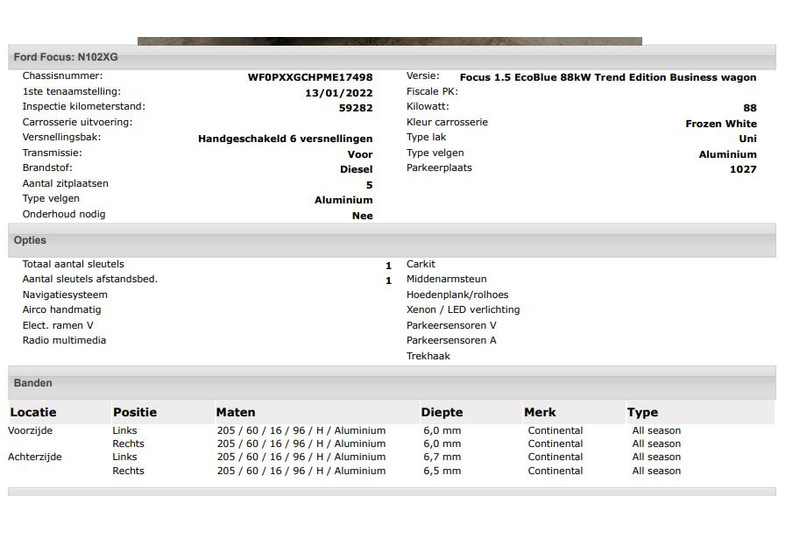800x533 pixels.
Task: Click the Xenon / LED verlichting option
Action: click(x=463, y=310)
